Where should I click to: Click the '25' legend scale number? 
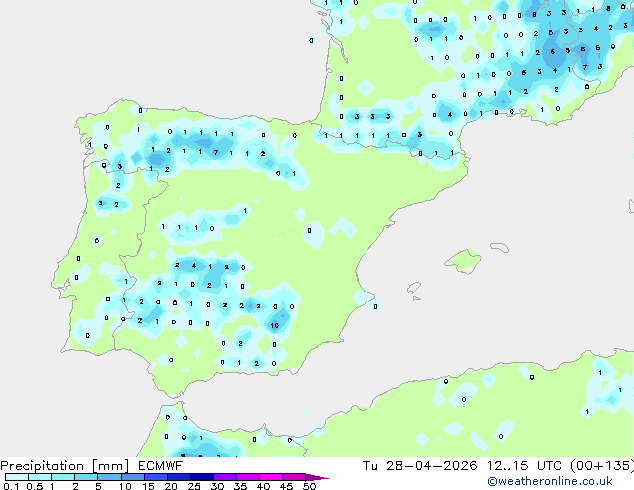coord(194,486)
